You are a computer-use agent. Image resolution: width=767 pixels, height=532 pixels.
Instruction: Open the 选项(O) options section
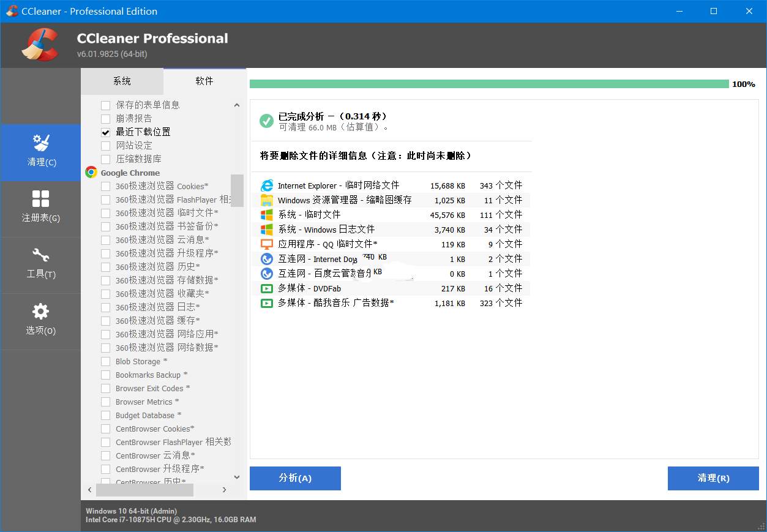click(x=40, y=321)
